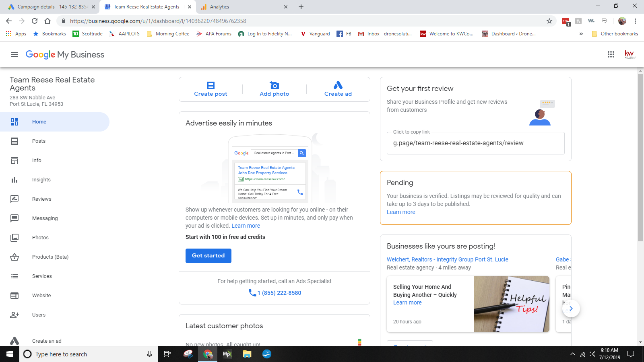Click the page vertical scrollbar
The image size is (644, 362).
coord(640,157)
